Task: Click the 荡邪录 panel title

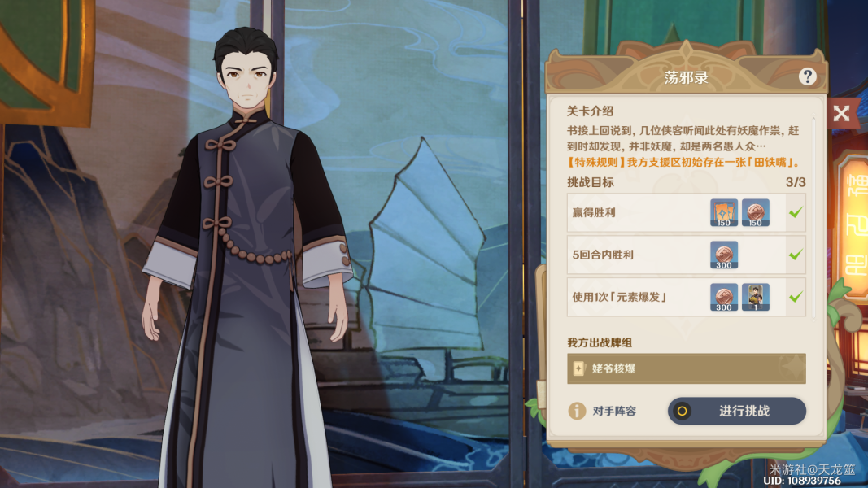Action: coord(686,77)
